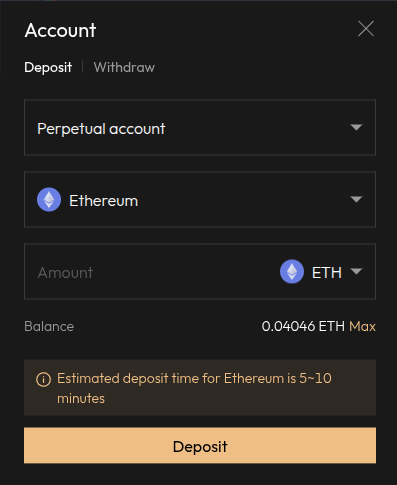Expand the chevron next to Ethereum network
This screenshot has height=485, width=397.
pos(356,199)
